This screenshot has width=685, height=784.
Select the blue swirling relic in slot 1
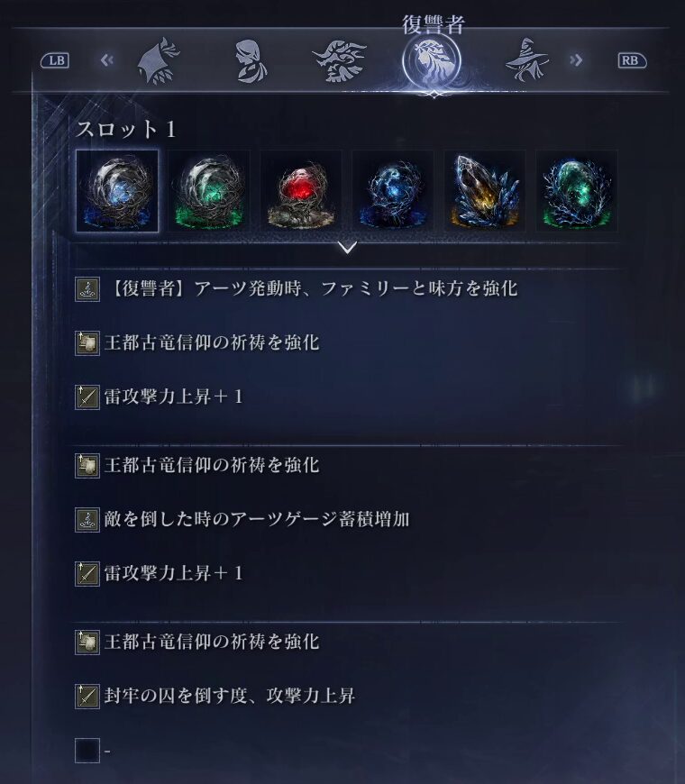117,191
